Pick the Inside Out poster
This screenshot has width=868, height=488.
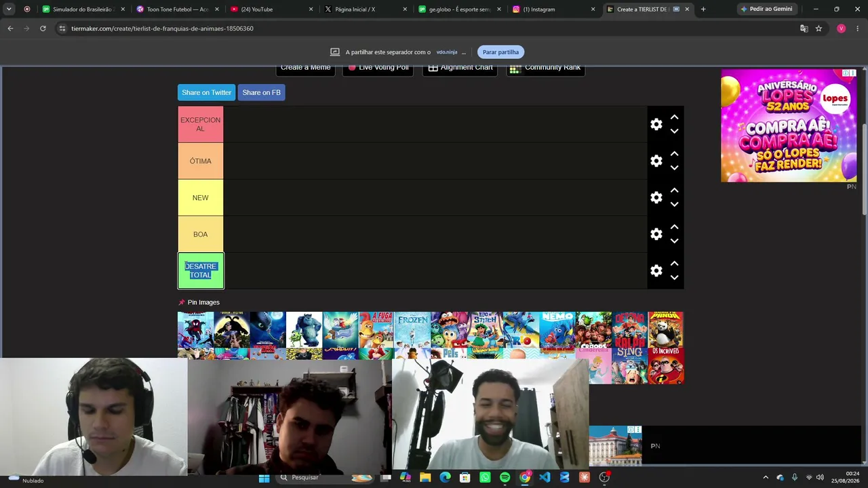(449, 329)
